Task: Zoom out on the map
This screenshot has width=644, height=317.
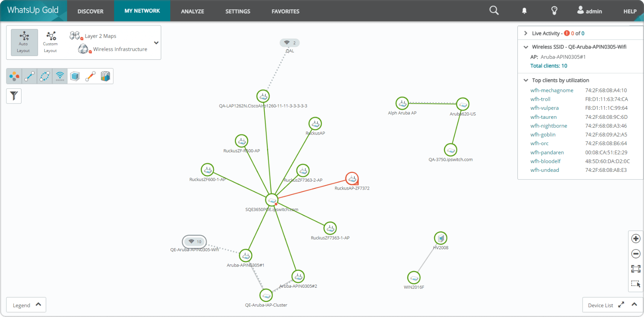Action: coord(636,254)
